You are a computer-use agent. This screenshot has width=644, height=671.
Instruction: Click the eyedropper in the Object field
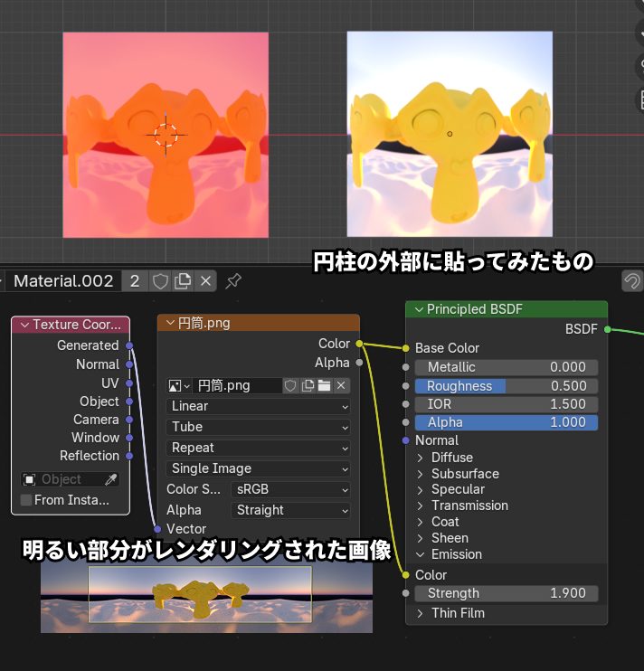(111, 479)
